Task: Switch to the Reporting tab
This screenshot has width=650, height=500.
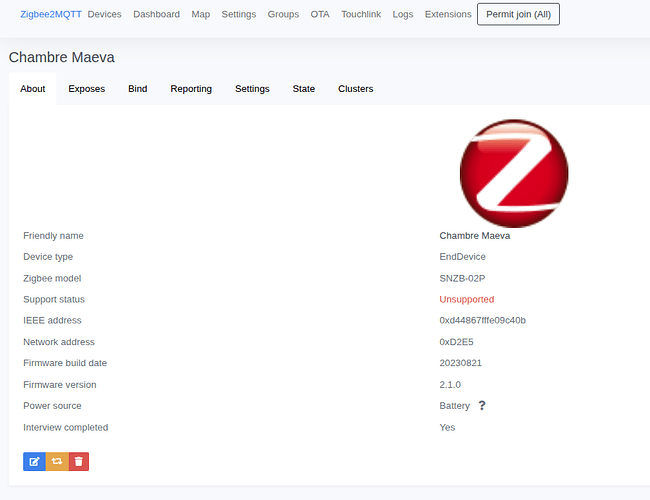Action: click(x=191, y=89)
